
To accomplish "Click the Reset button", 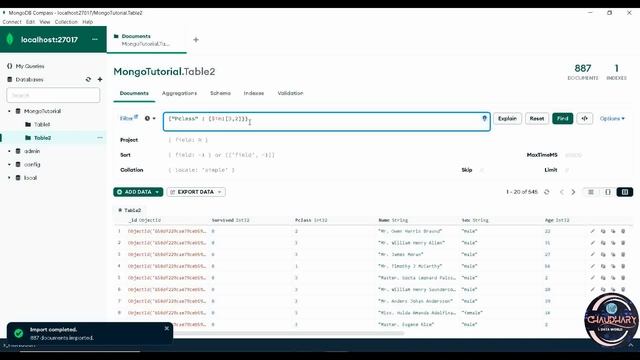I will [x=537, y=118].
